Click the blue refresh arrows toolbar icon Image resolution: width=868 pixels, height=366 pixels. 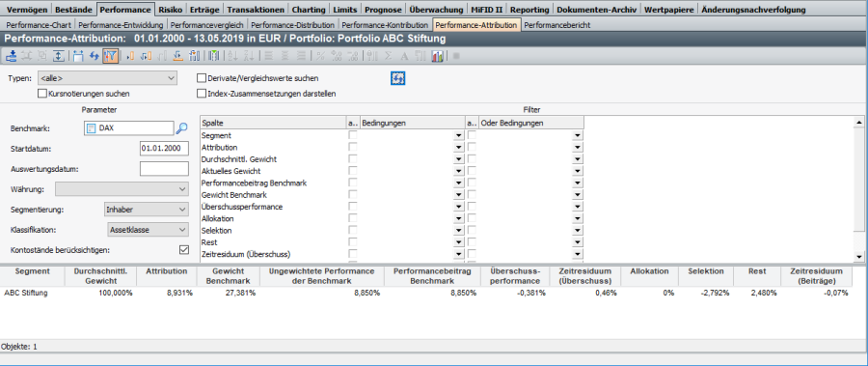(x=95, y=55)
